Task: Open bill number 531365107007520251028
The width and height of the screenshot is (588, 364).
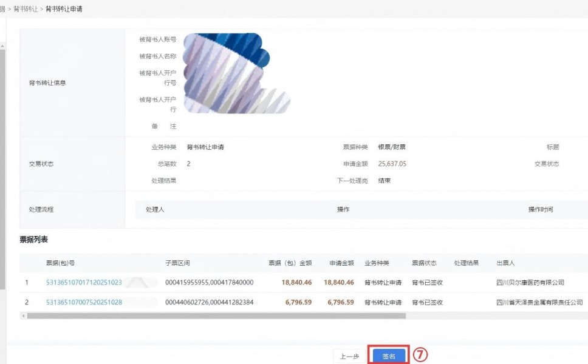Action: 84,302
